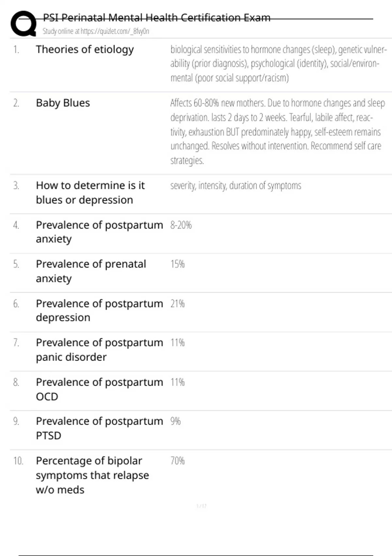The width and height of the screenshot is (392, 556).
Task: Select the "Prevalence of postpartum PTSD" term
Action: (x=99, y=428)
